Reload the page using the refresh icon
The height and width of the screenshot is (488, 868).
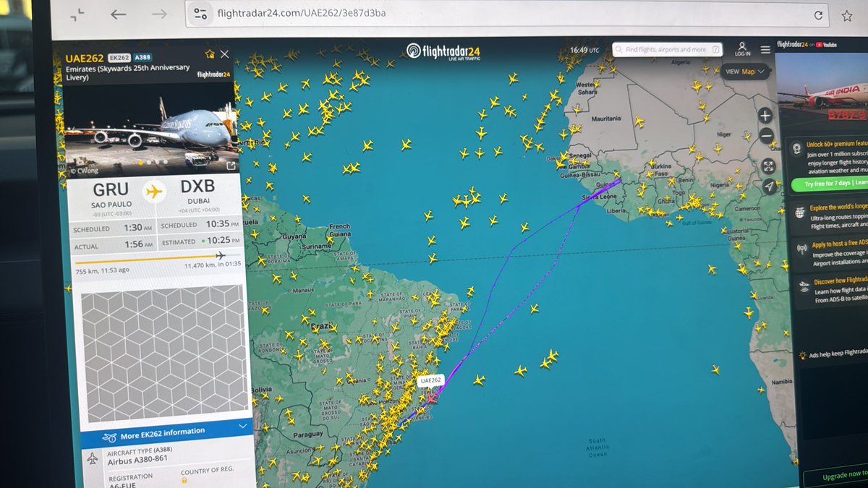818,15
